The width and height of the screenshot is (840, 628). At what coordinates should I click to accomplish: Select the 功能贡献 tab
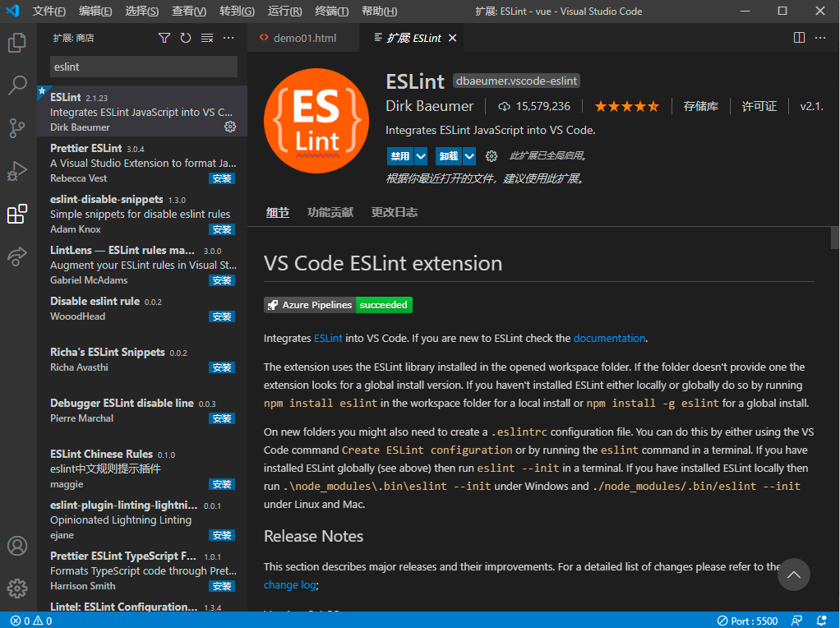coord(330,213)
